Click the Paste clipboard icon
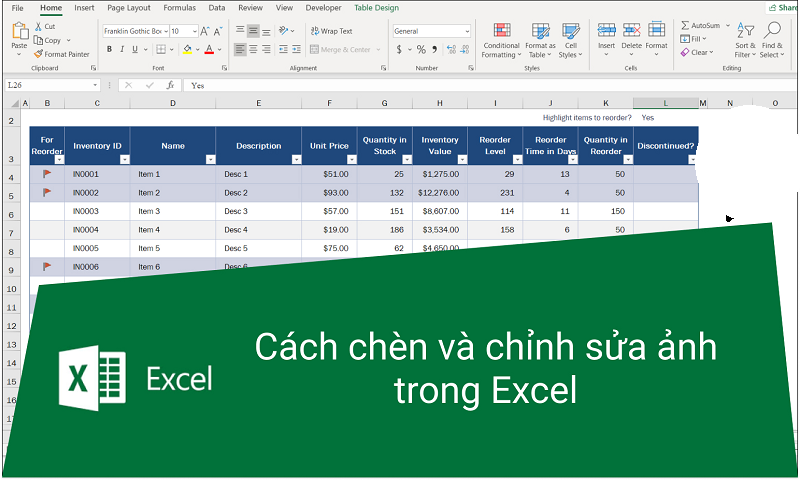 click(19, 31)
